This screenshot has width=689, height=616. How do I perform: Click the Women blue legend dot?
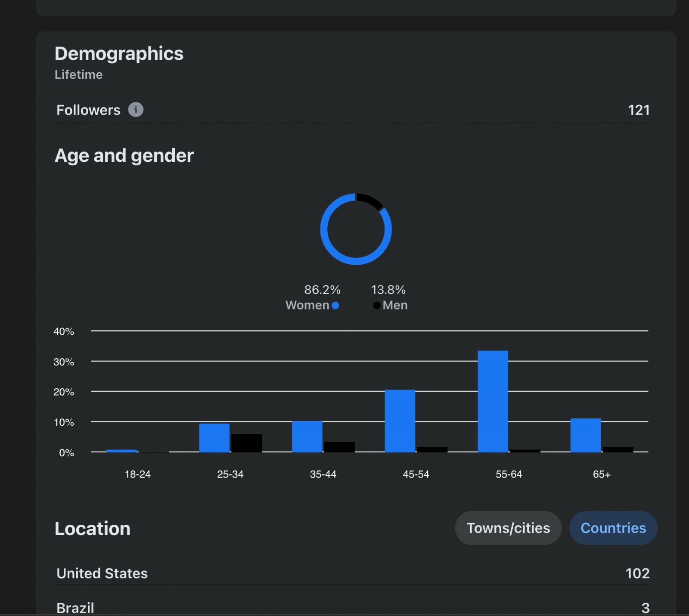point(335,305)
